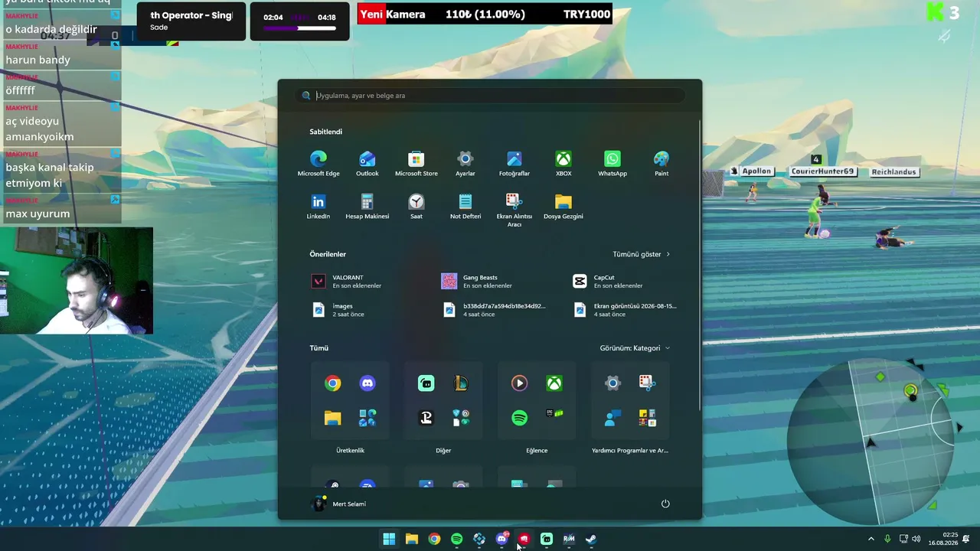980x551 pixels.
Task: Open the notification bell on taskbar
Action: (x=966, y=539)
